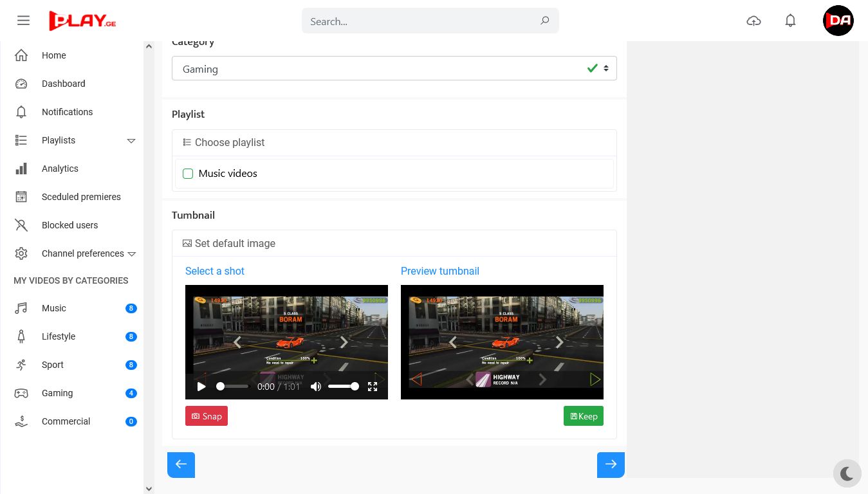Open the Category dropdown showing Gaming
This screenshot has height=494, width=868.
pyautogui.click(x=394, y=69)
